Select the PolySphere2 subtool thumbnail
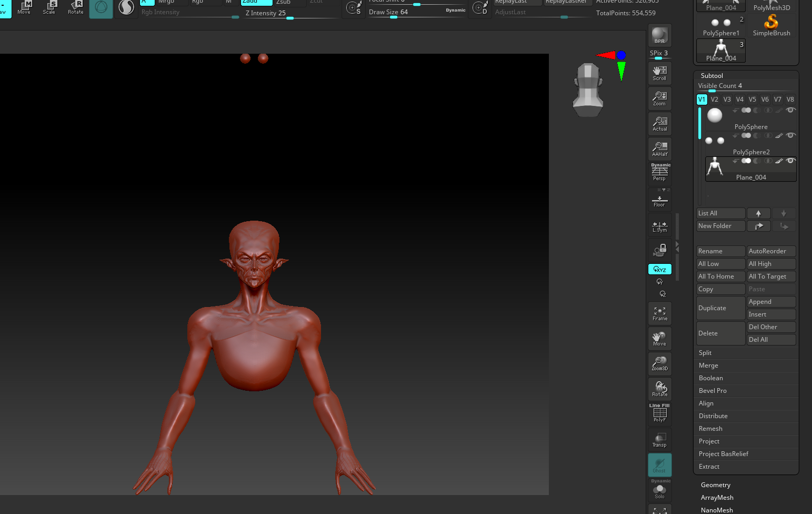Screen dimensions: 812x514 point(715,141)
